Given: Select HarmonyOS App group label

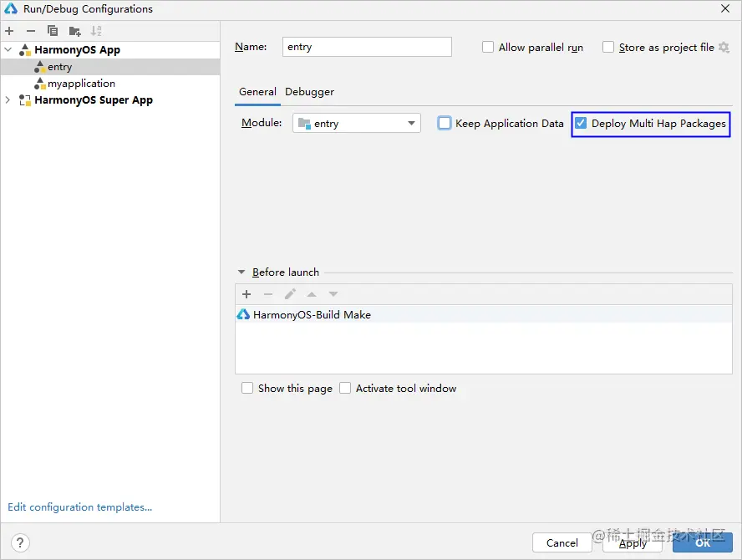Looking at the screenshot, I should 77,49.
